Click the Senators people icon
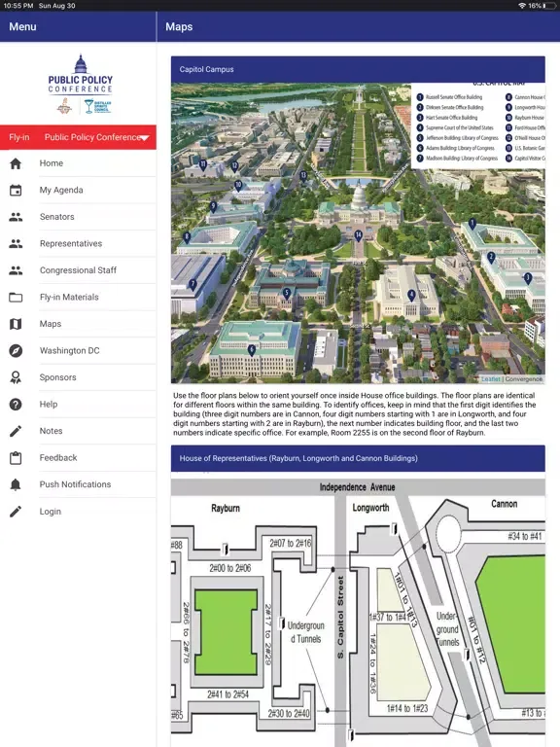Image resolution: width=560 pixels, height=747 pixels. point(16,217)
